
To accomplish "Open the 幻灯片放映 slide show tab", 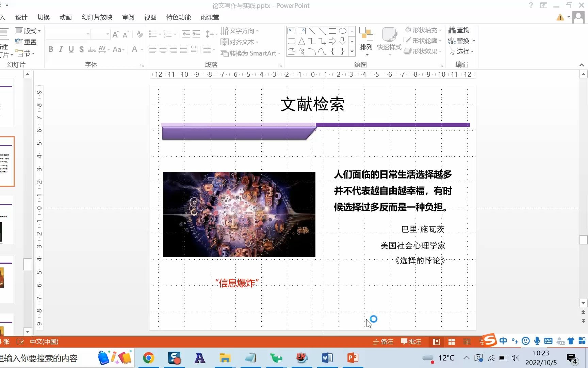I will [x=97, y=17].
